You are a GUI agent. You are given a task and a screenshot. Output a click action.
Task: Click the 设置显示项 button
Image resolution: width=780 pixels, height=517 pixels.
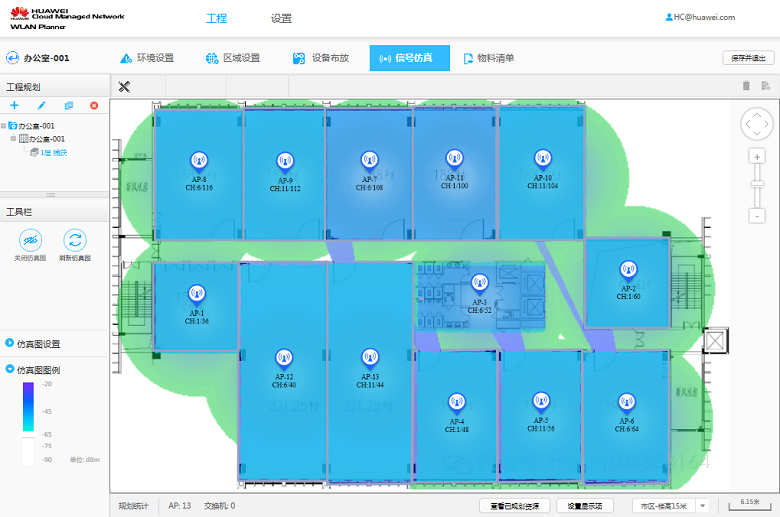tap(585, 506)
